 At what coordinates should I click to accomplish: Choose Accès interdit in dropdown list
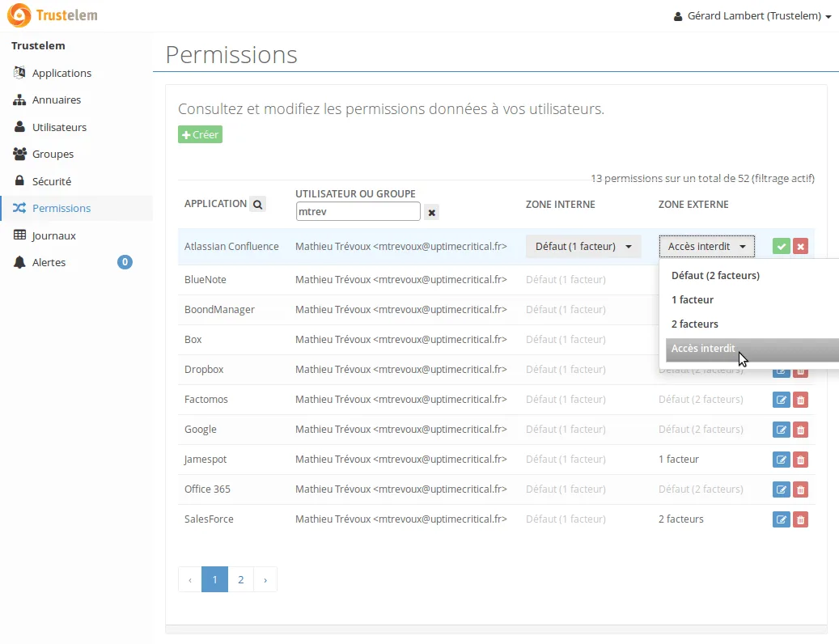click(752, 349)
